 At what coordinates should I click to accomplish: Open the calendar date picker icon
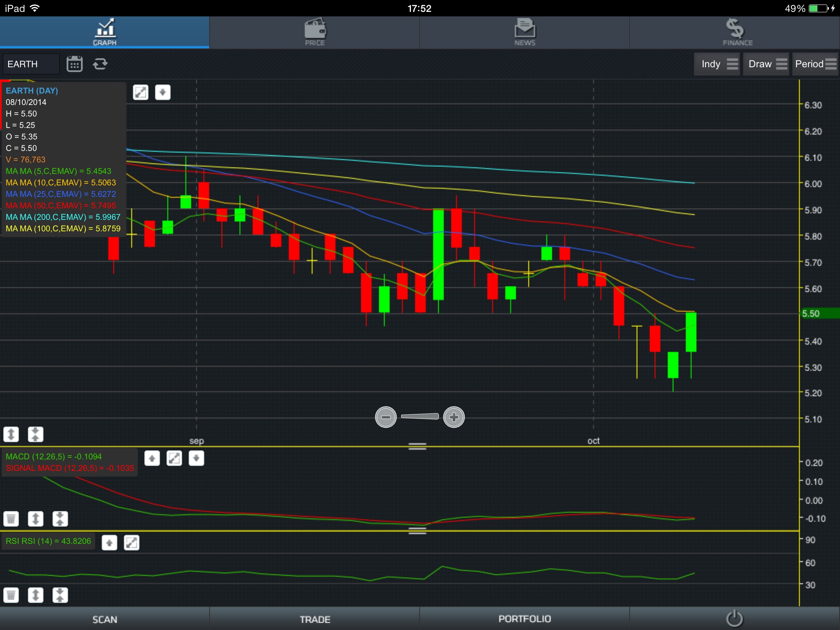click(75, 64)
